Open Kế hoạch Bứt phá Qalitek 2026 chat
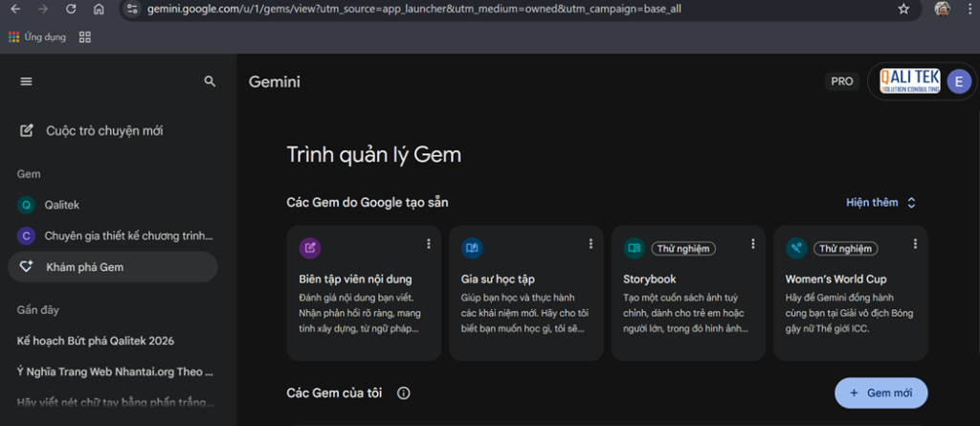980x426 pixels. point(96,341)
